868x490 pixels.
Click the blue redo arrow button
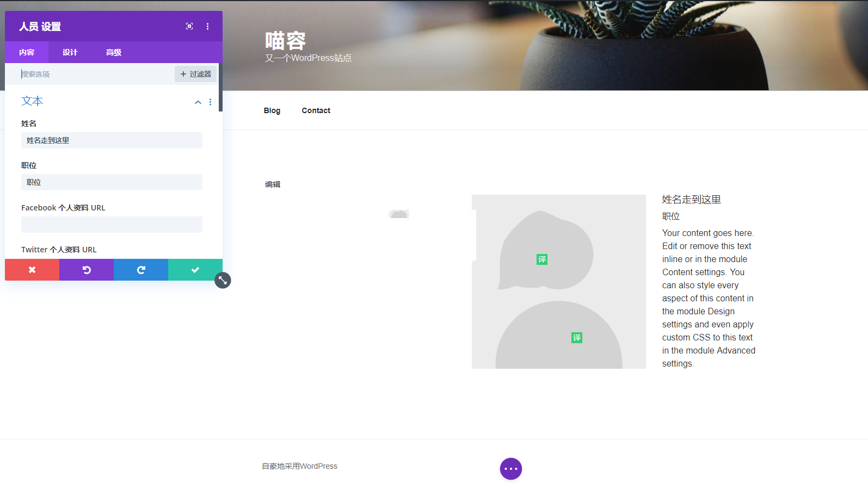[x=141, y=270]
